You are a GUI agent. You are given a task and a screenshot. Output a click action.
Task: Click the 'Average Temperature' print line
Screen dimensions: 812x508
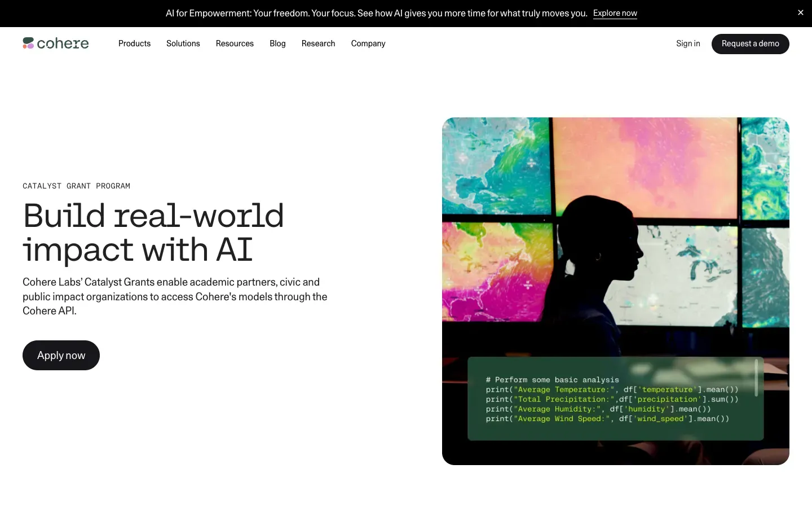[x=612, y=389]
